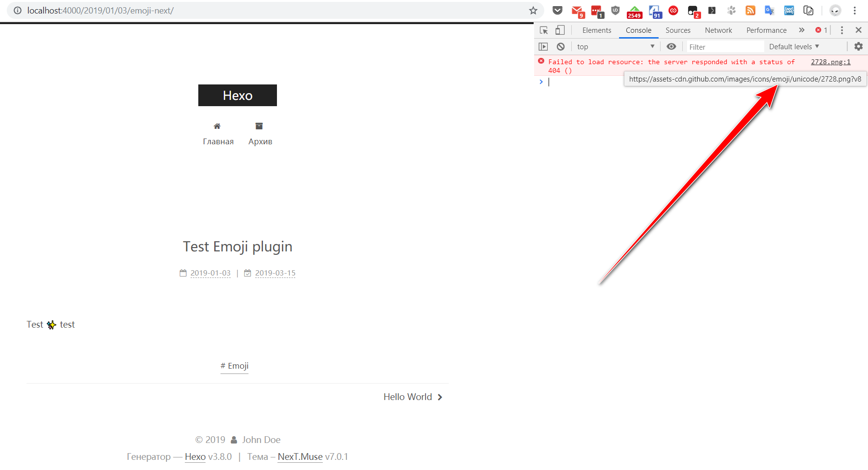
Task: Click the grey paw print extension
Action: (731, 10)
